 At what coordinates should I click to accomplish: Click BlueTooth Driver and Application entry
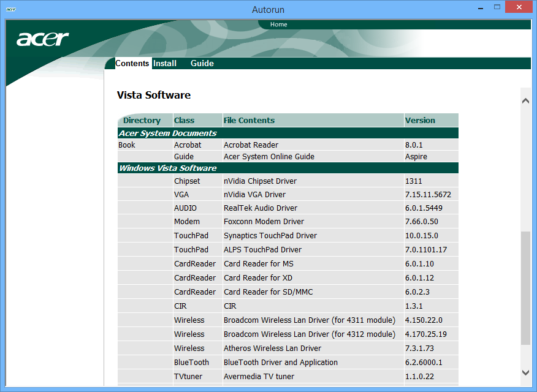(x=280, y=363)
